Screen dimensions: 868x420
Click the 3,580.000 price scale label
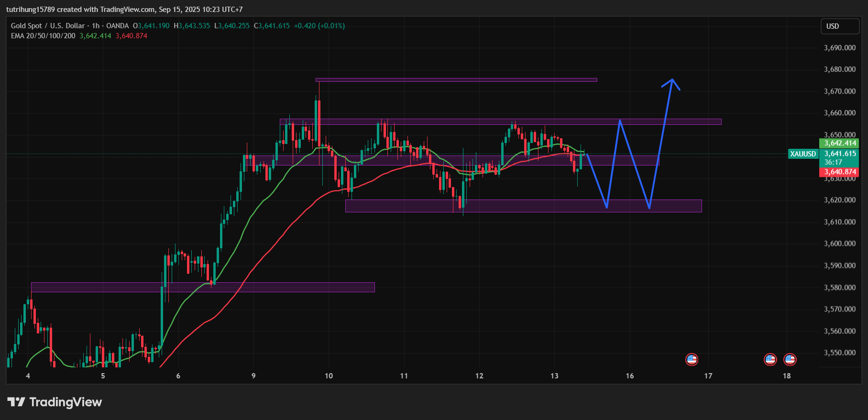(x=840, y=287)
